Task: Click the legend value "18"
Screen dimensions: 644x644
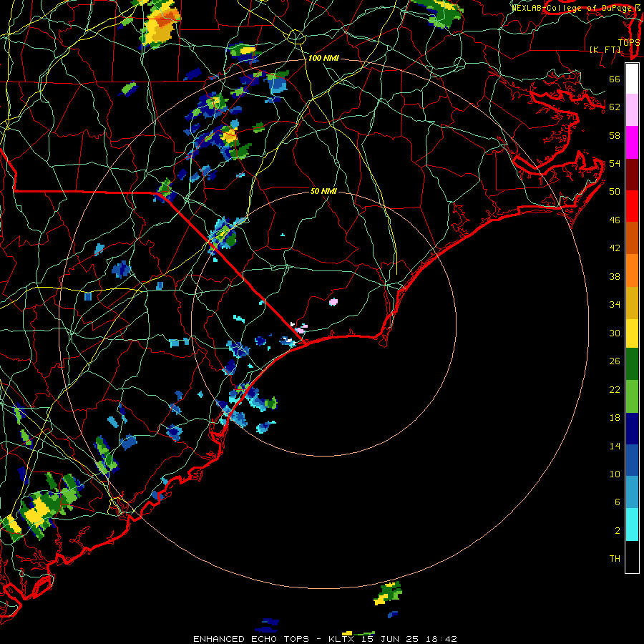Action: [615, 418]
